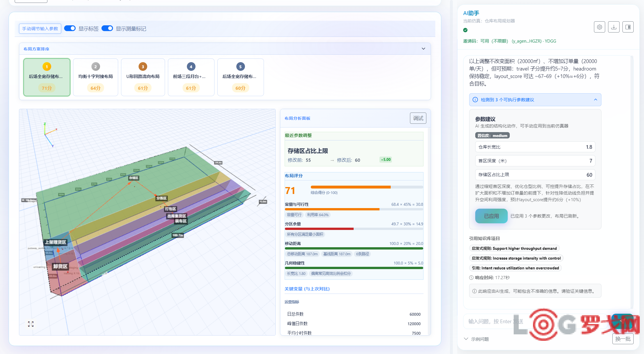Toggle the 显示测量标记 switch
Screen dimensions: 644x354
[x=107, y=28]
